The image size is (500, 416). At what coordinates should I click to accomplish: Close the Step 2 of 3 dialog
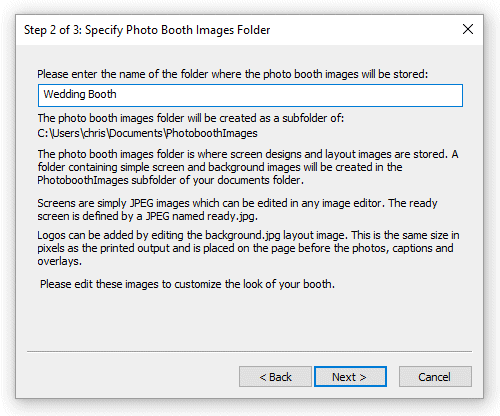coord(468,29)
